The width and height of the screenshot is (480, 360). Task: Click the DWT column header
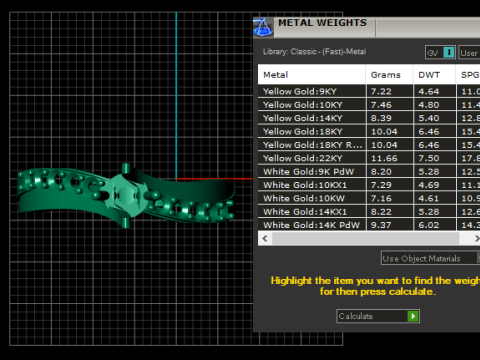pyautogui.click(x=434, y=75)
